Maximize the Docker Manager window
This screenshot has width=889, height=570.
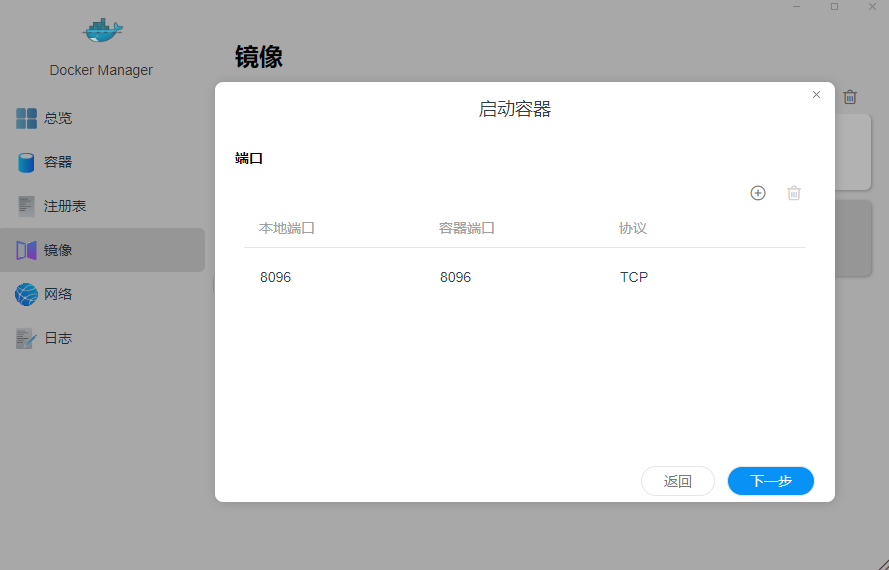coord(835,6)
